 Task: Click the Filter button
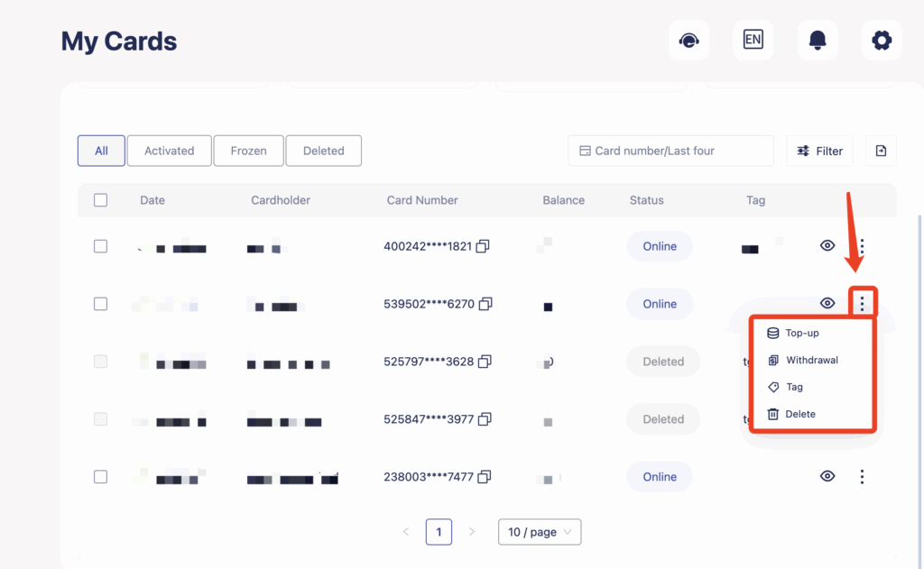tap(820, 151)
